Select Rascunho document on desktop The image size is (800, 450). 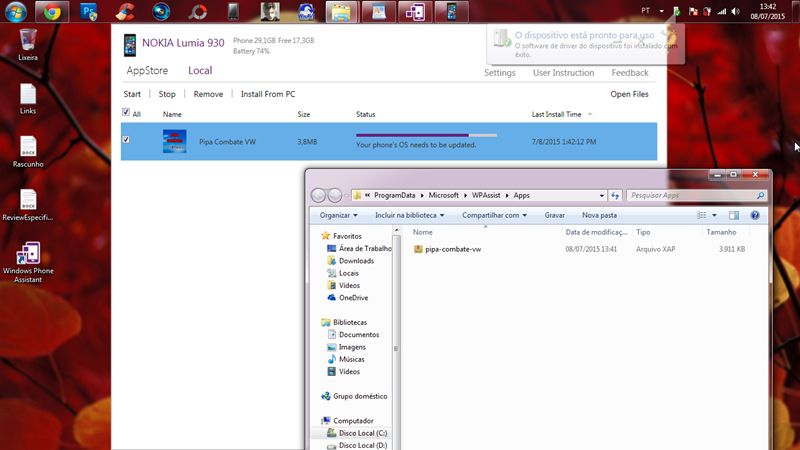point(28,152)
